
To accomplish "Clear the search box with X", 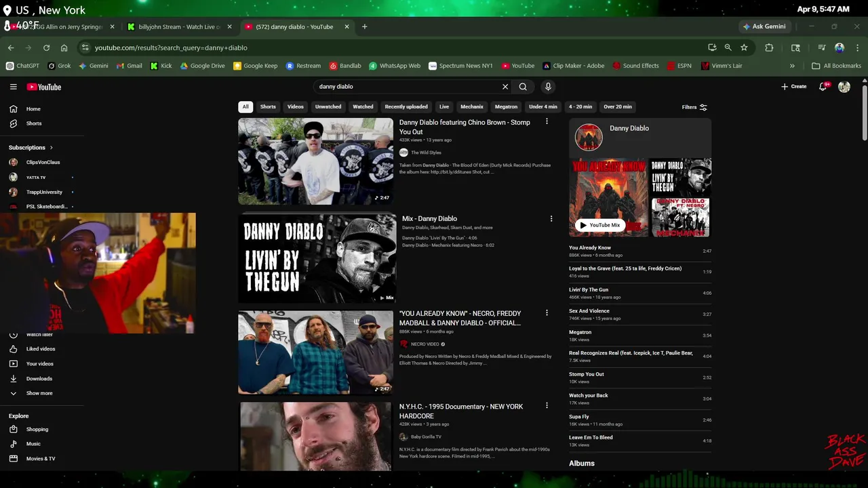I will coord(505,87).
